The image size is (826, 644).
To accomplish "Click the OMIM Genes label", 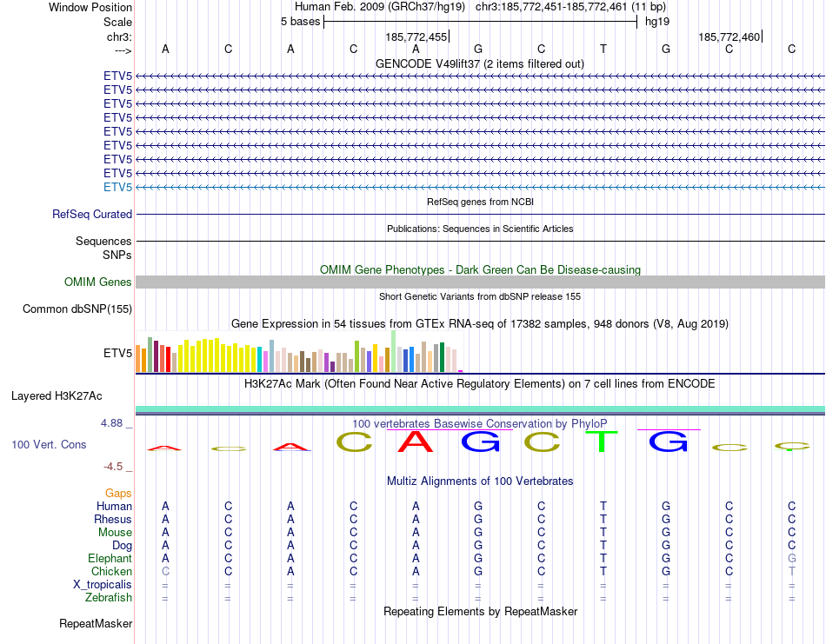I will pos(98,282).
